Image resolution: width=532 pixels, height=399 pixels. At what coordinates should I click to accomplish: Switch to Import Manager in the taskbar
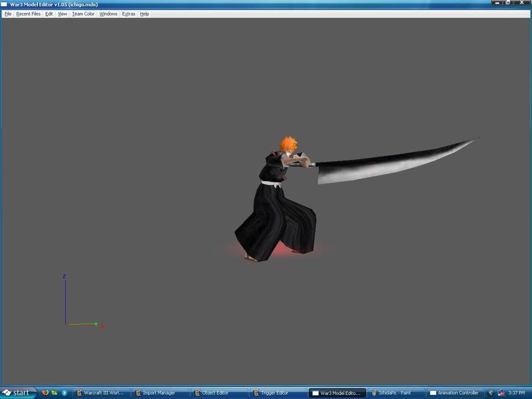pyautogui.click(x=160, y=393)
